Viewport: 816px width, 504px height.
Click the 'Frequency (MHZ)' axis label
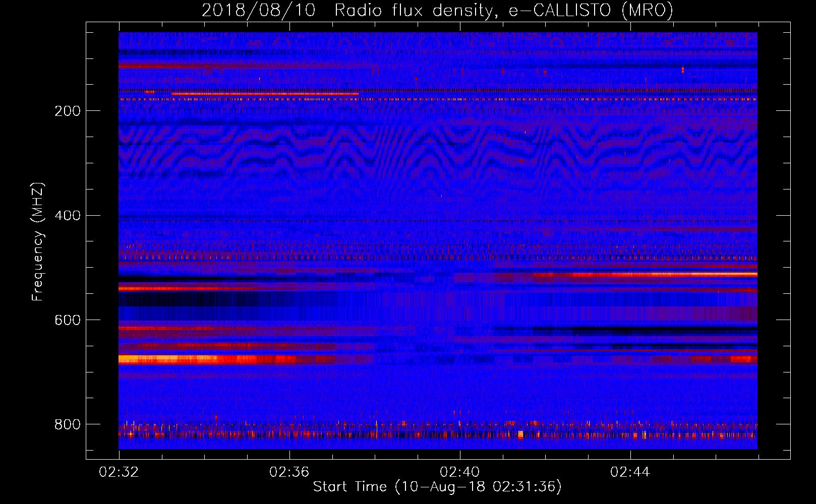37,242
